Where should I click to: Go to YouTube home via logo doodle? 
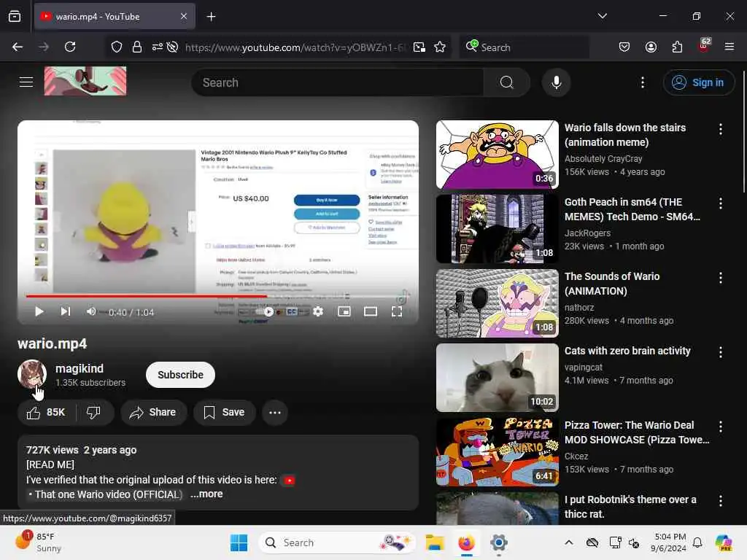pyautogui.click(x=85, y=81)
